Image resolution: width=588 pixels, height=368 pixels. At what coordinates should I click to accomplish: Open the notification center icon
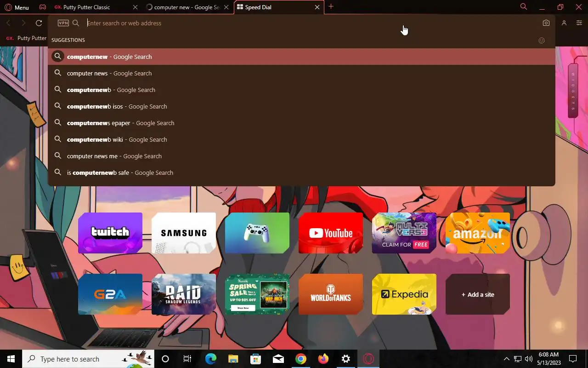[x=573, y=359]
